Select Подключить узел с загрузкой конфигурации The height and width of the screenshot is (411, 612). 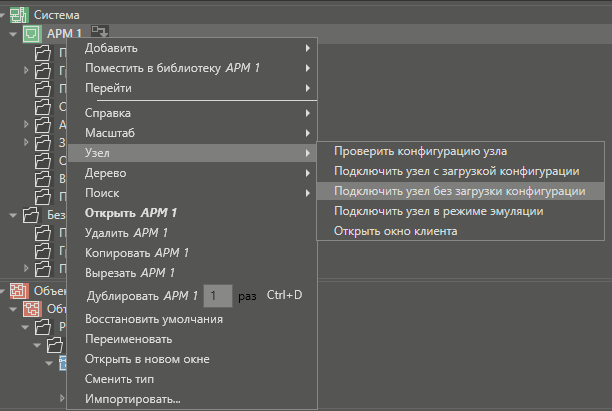point(456,171)
